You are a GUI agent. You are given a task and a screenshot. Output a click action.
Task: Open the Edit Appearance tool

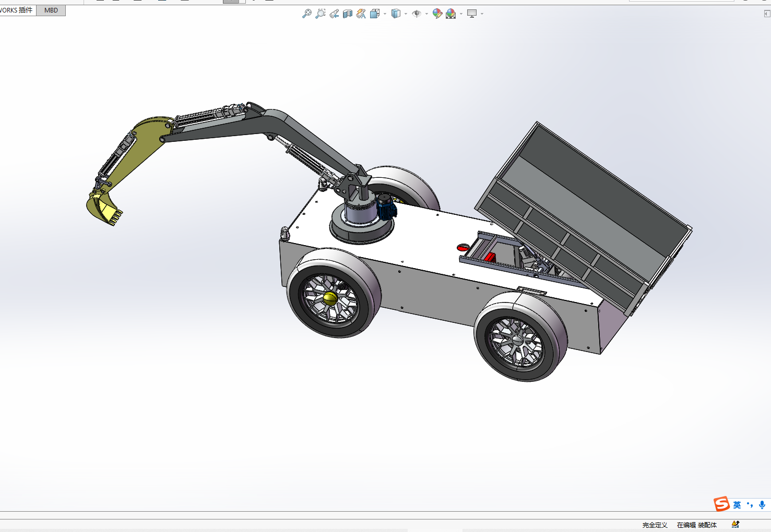(437, 14)
